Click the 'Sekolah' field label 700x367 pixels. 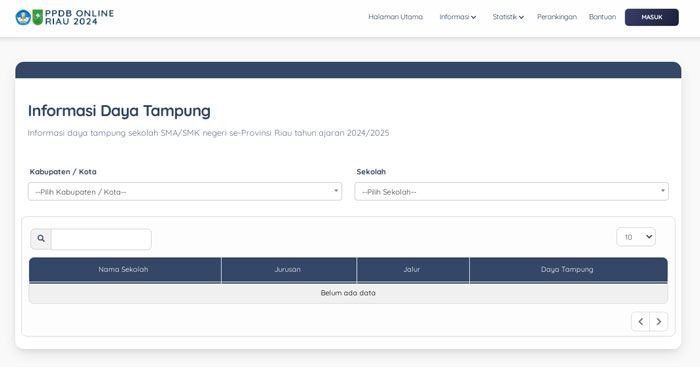point(371,171)
